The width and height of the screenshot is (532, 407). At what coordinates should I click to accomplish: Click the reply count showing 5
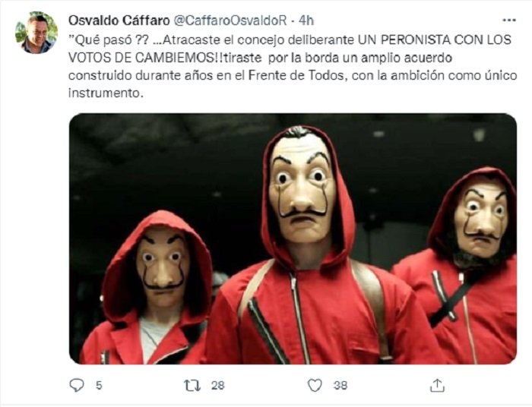coord(99,385)
